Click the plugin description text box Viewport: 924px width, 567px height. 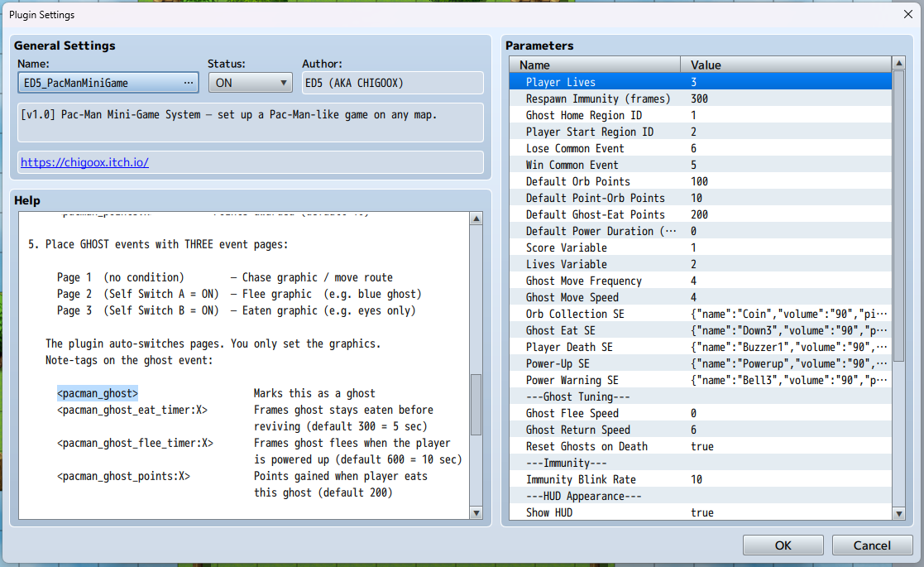pos(251,123)
